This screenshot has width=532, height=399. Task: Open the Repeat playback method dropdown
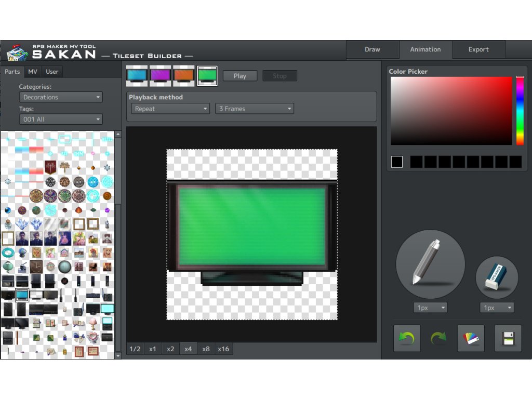click(170, 109)
